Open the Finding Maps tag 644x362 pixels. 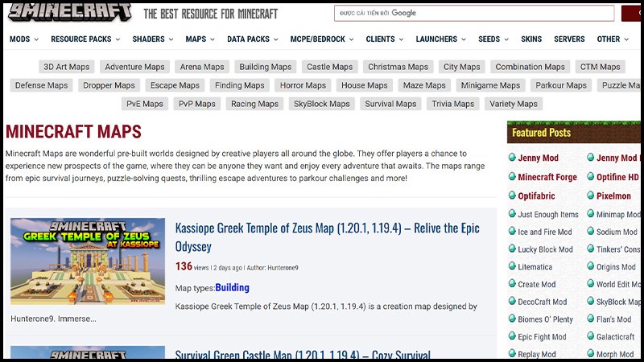coord(239,85)
